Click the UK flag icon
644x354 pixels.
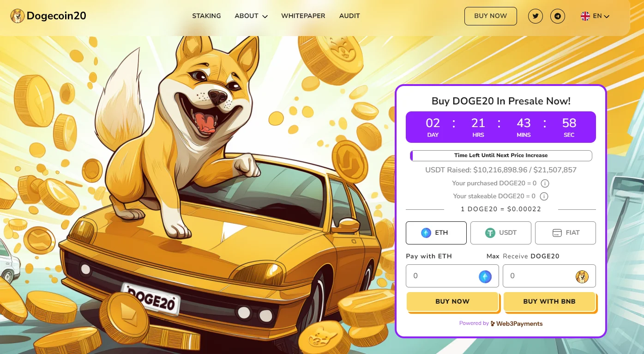pos(585,16)
